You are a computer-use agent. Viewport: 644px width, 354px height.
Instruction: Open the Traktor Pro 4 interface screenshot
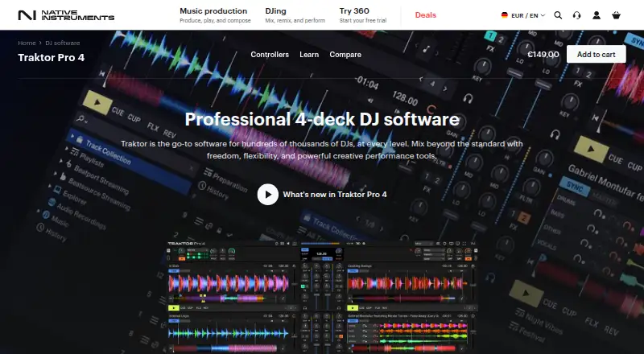click(x=322, y=297)
